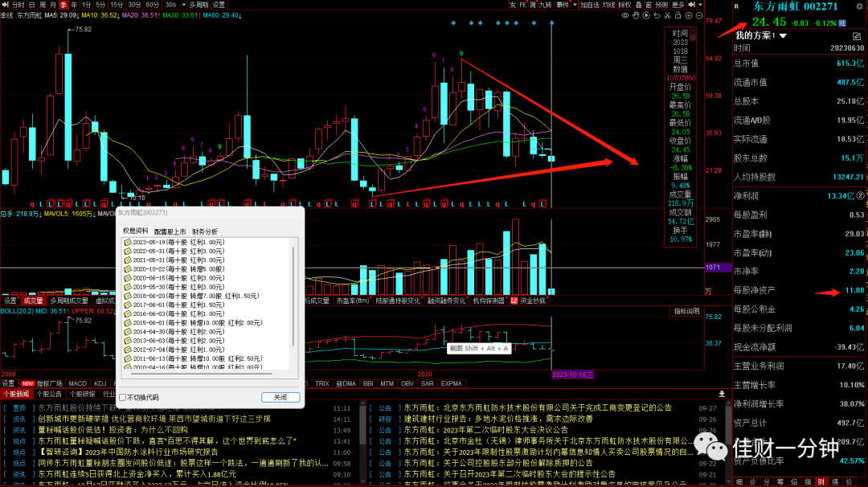This screenshot has width=868, height=487.
Task: Click the arrow icon left of 分时
Action: pyautogui.click(x=5, y=5)
